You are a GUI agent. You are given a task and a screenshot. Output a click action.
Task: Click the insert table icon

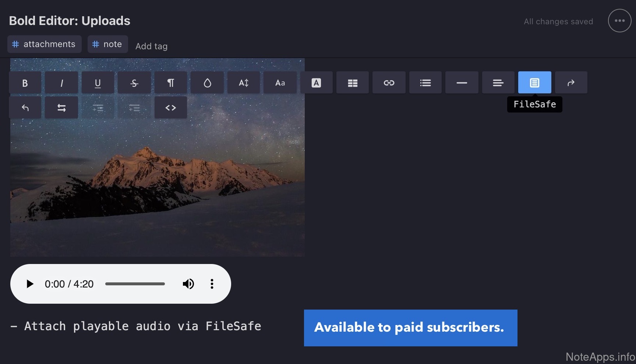353,83
